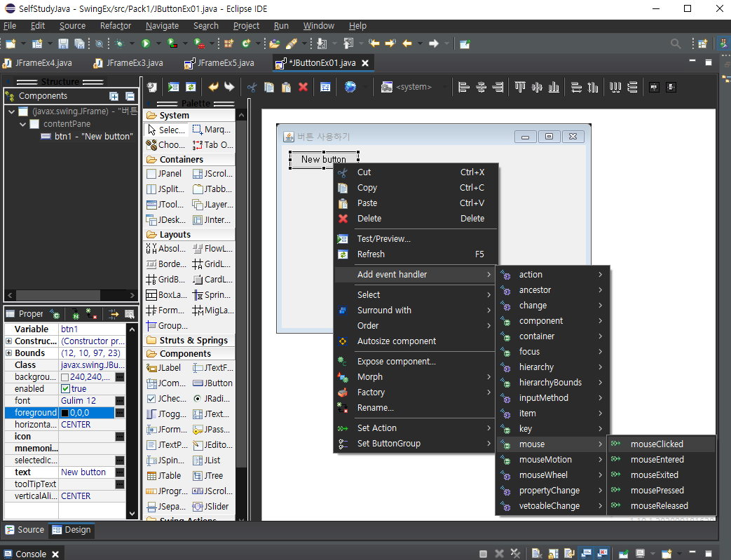Switch to the Source tab at the bottom
The height and width of the screenshot is (560, 731).
(x=25, y=530)
